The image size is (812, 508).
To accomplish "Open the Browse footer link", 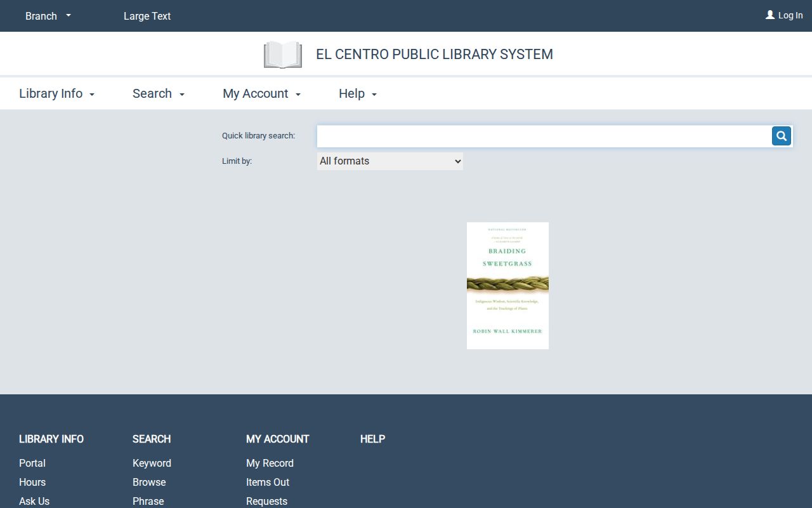I will coord(149,482).
